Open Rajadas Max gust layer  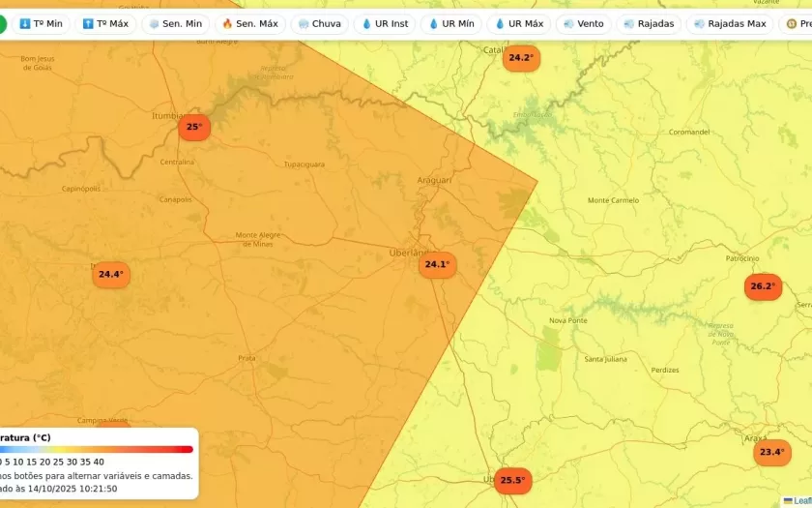(729, 24)
